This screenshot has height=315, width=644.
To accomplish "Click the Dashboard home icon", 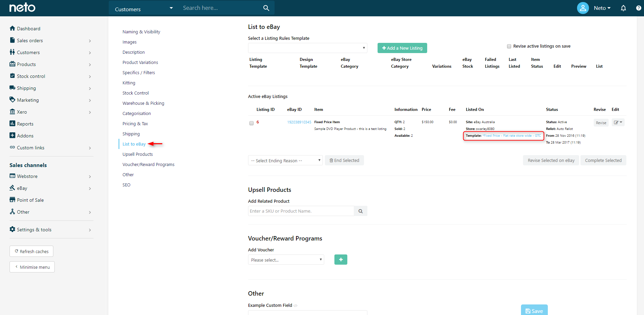I will click(13, 28).
